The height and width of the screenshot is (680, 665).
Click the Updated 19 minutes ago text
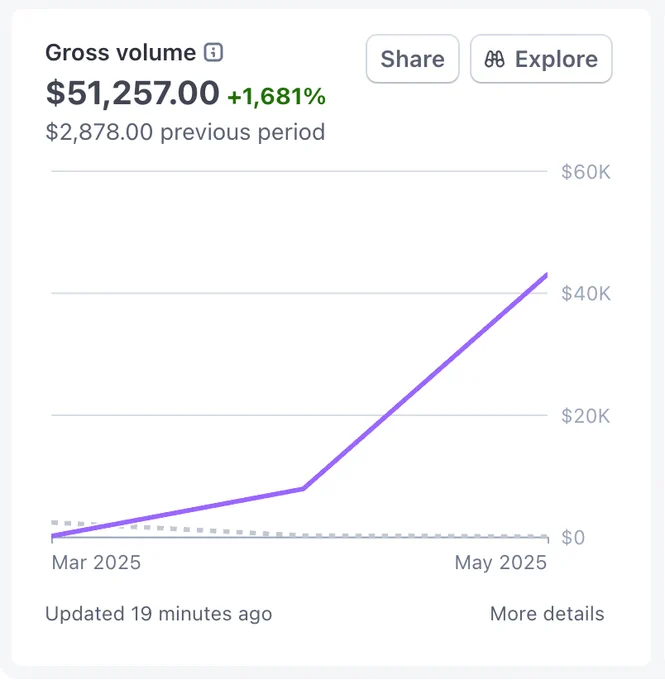click(x=159, y=614)
